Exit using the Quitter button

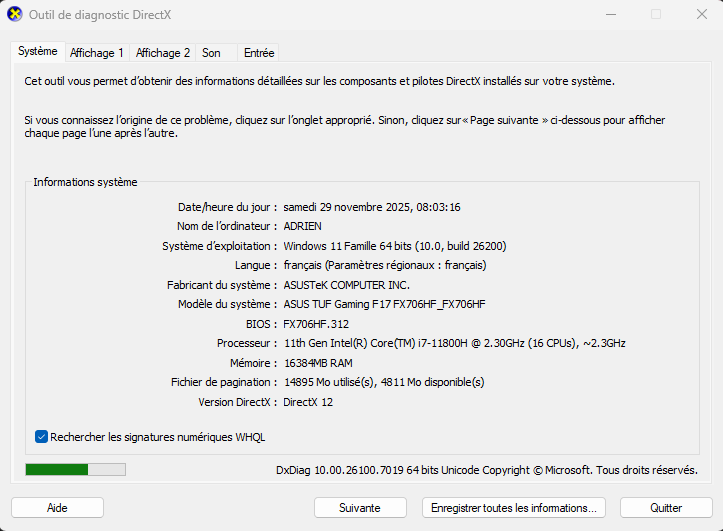[666, 508]
